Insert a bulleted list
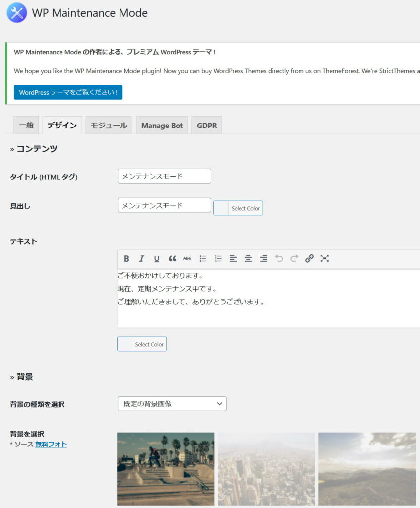The image size is (420, 508). point(203,258)
